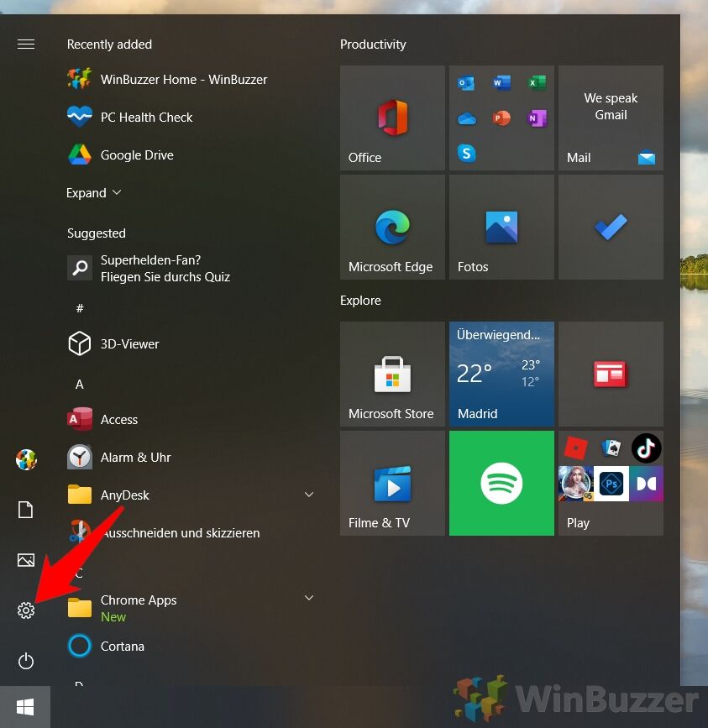708x728 pixels.
Task: Open the Madrid weather tile
Action: (501, 374)
